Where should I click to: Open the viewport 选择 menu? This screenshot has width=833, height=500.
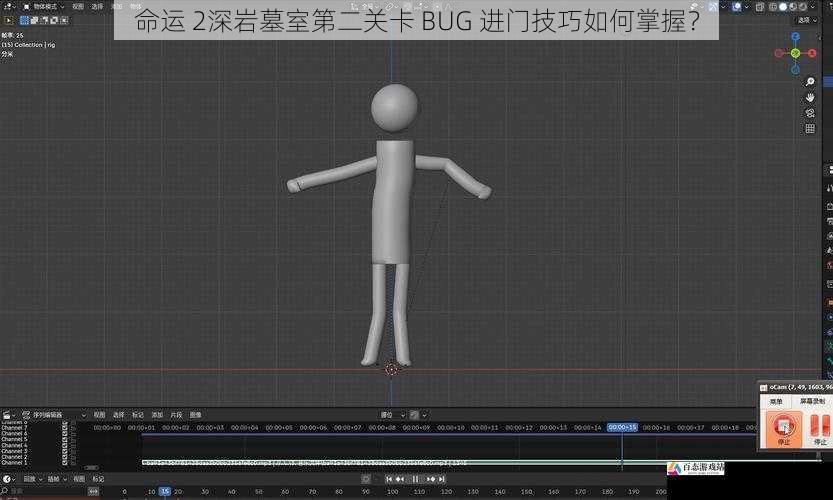point(97,6)
